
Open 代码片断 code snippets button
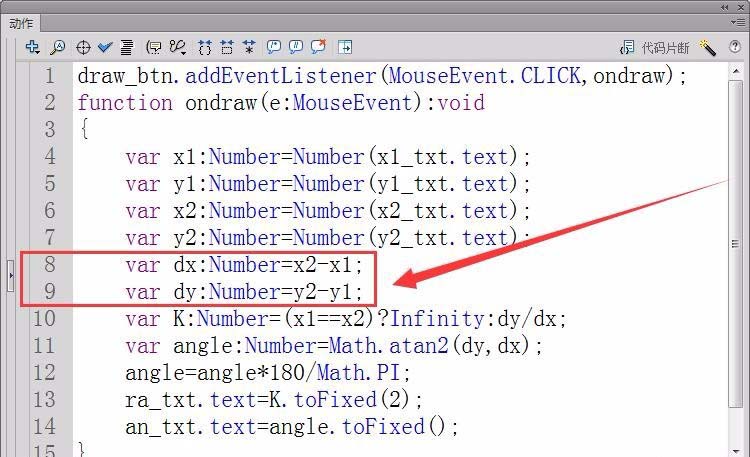[665, 48]
